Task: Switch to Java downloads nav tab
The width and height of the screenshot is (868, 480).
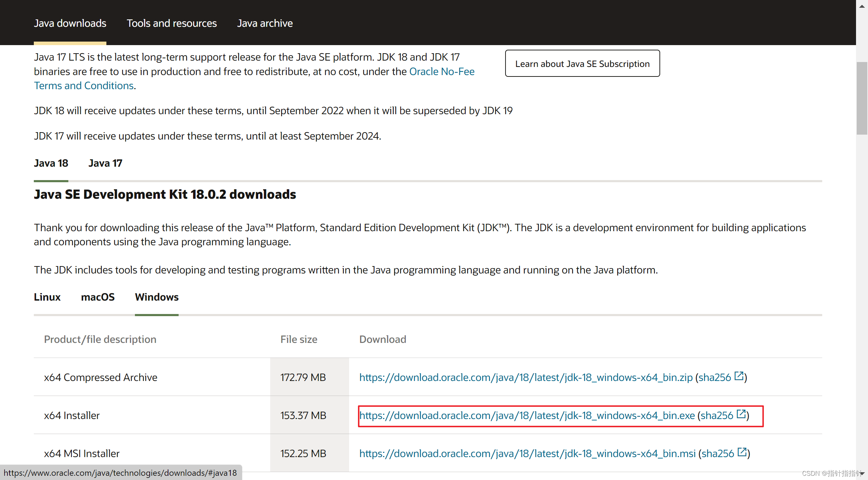Action: coord(70,23)
